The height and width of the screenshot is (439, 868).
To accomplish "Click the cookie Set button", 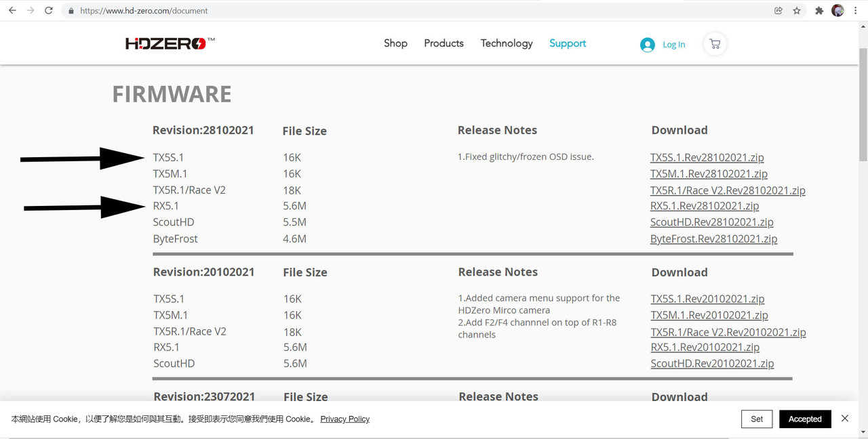I will [757, 419].
